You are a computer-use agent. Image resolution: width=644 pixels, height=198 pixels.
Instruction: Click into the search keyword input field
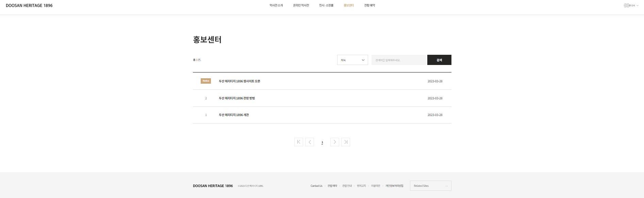399,60
